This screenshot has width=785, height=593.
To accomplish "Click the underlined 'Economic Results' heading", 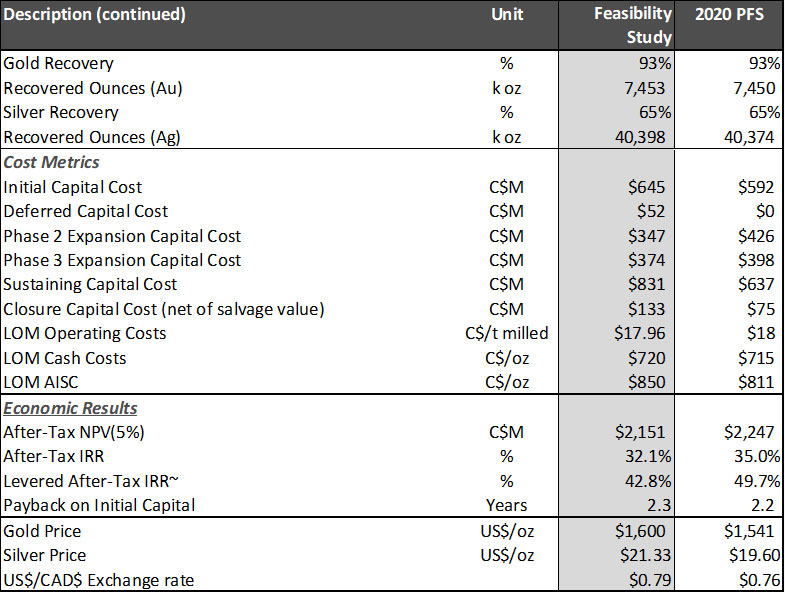I will pyautogui.click(x=71, y=408).
